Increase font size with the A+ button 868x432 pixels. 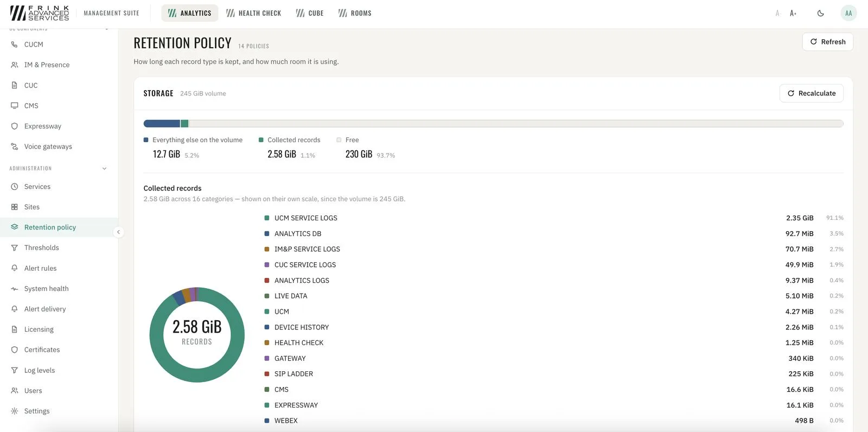tap(793, 13)
